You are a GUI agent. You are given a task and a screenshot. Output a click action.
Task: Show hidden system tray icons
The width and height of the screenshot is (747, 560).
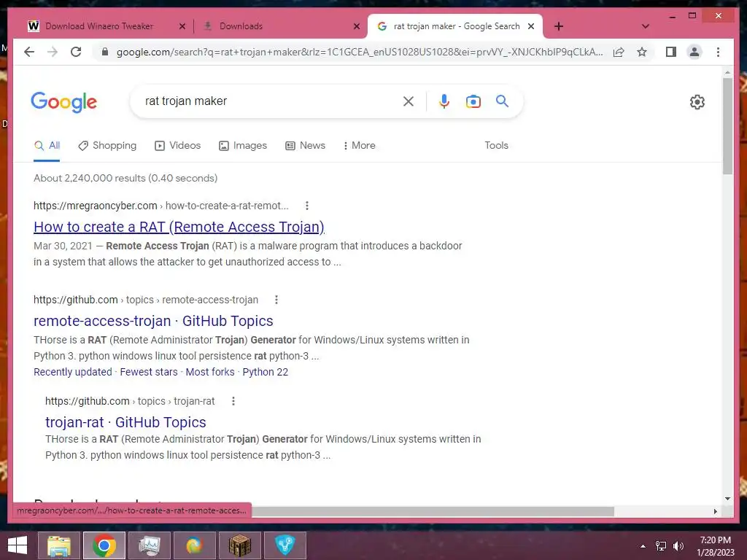pos(643,546)
